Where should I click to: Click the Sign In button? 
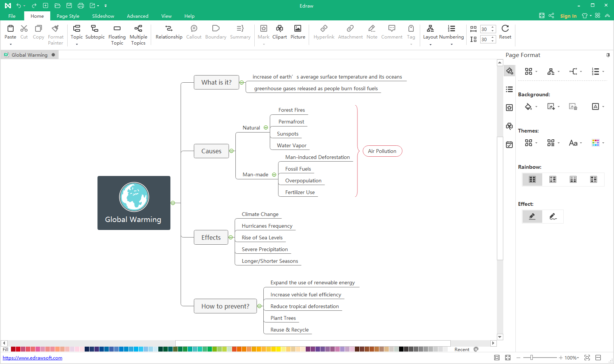[x=568, y=16]
